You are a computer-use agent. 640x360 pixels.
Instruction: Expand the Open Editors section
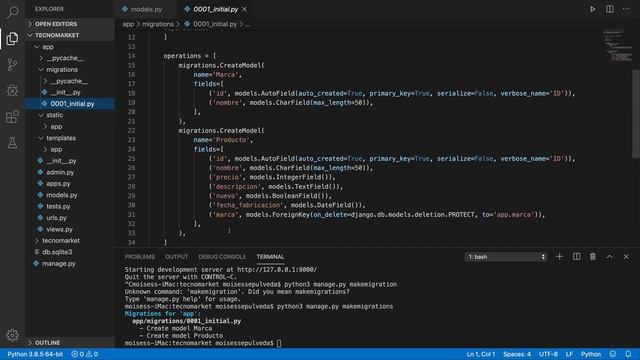(70, 24)
